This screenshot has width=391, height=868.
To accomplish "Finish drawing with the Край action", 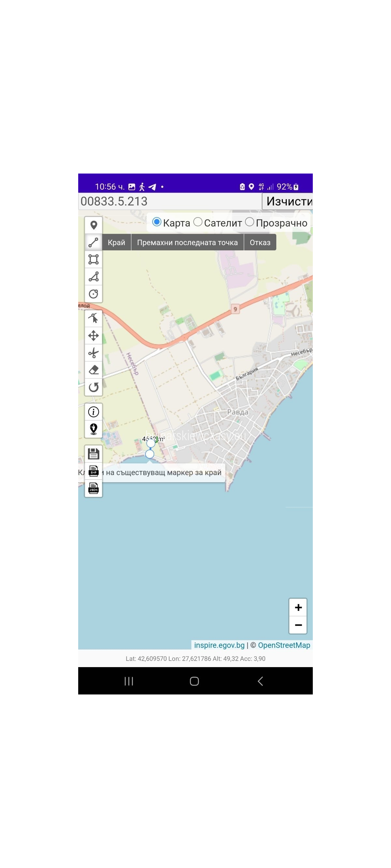I will point(116,242).
